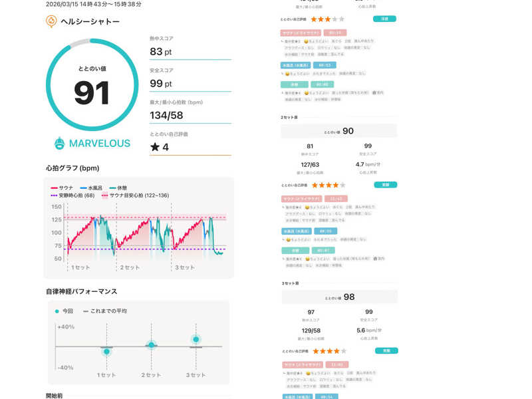Image resolution: width=532 pixels, height=399 pixels.
Task: Select the 2セット marker on heart rate graph
Action: click(130, 267)
